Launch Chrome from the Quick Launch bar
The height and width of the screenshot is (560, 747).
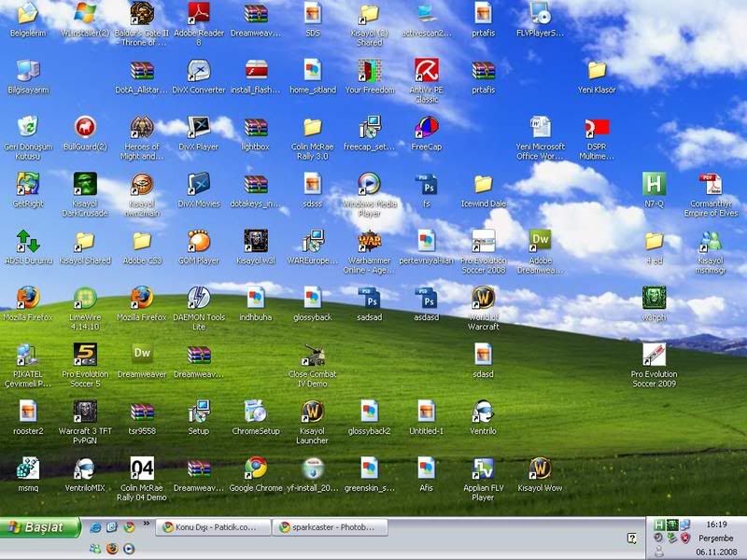pyautogui.click(x=129, y=527)
